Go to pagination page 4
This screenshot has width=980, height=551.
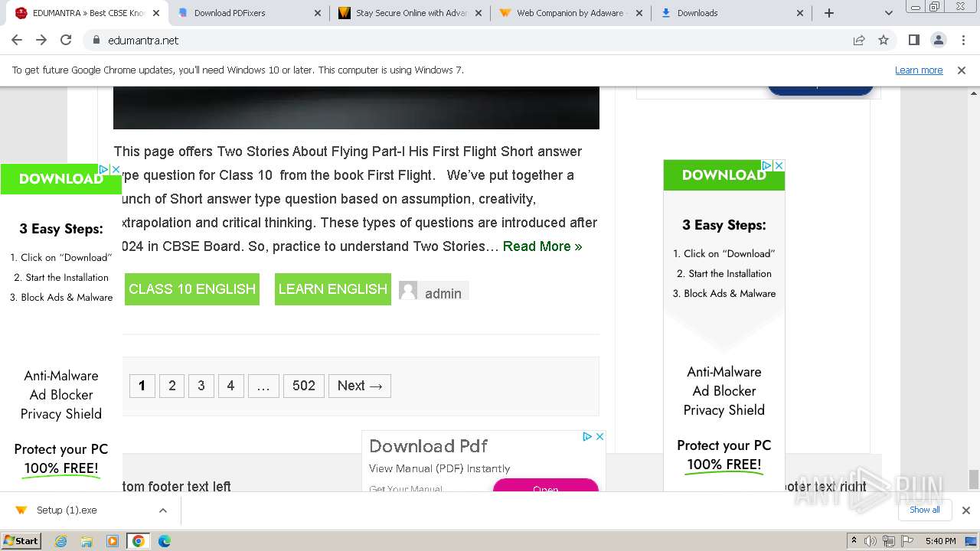[230, 386]
